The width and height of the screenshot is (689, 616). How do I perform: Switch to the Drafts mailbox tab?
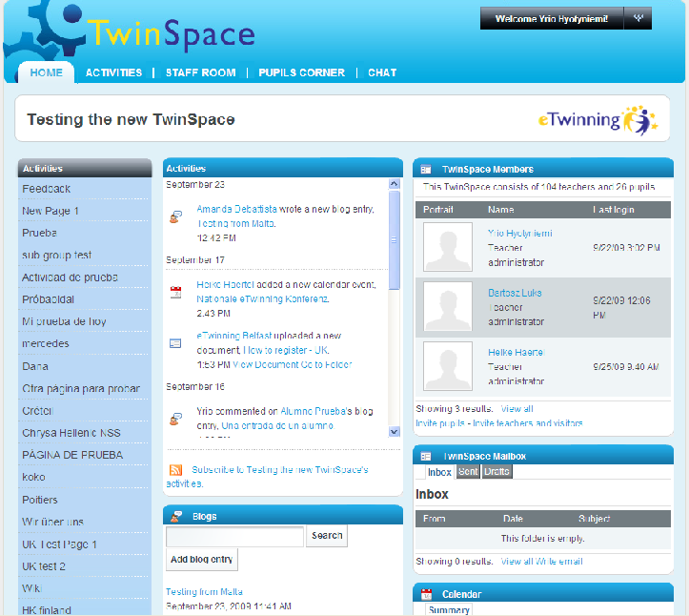497,472
